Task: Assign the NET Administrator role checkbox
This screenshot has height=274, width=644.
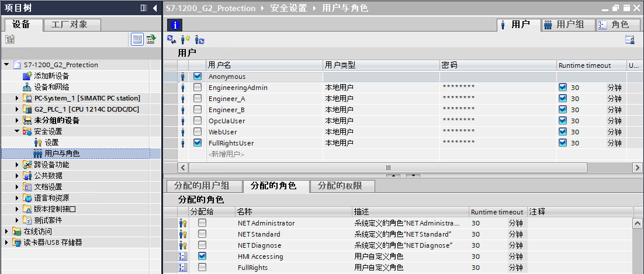Action: point(202,223)
